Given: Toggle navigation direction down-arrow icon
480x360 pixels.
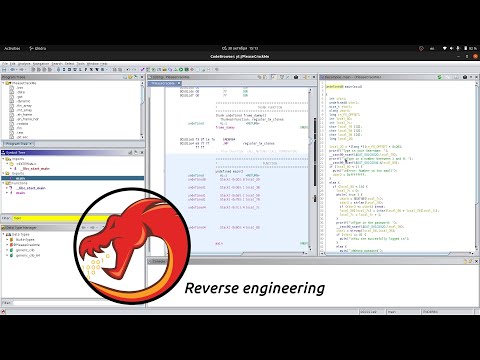Looking at the screenshot, I should tap(58, 69).
